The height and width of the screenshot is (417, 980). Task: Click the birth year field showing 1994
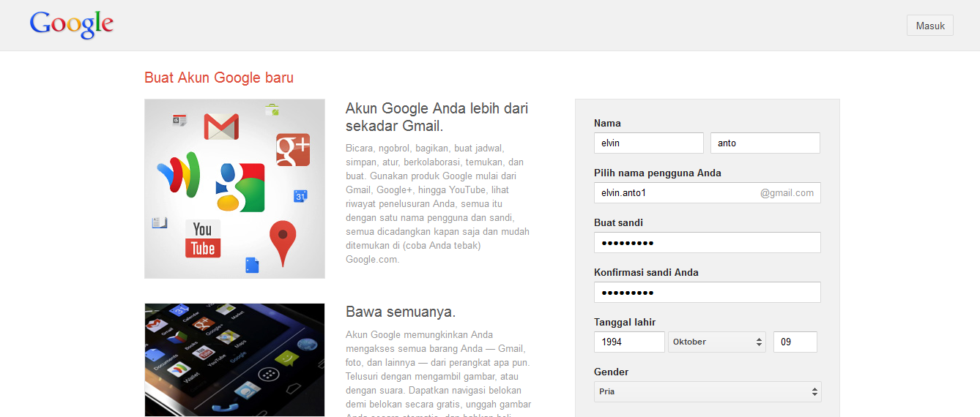[629, 342]
